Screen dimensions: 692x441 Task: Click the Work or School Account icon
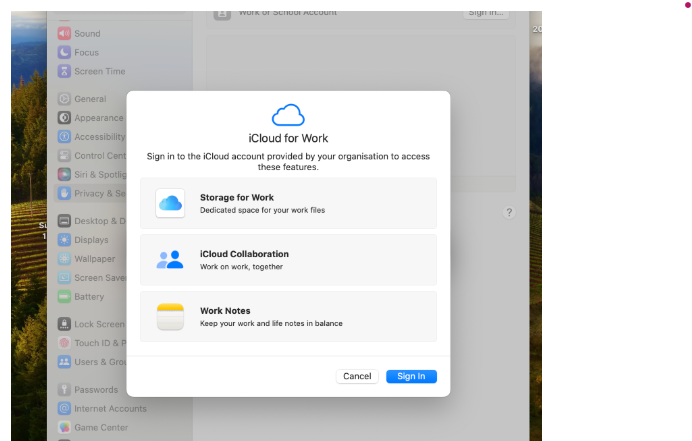[222, 14]
